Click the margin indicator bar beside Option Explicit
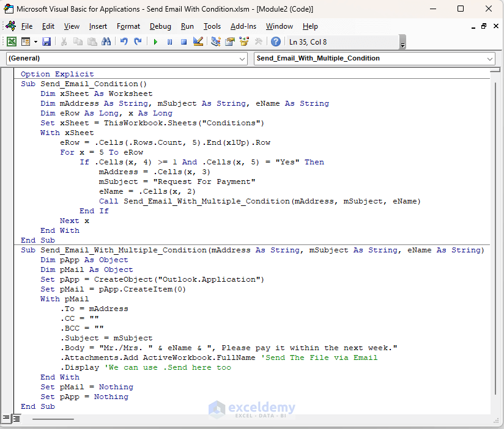The height and width of the screenshot is (429, 504). pos(8,74)
